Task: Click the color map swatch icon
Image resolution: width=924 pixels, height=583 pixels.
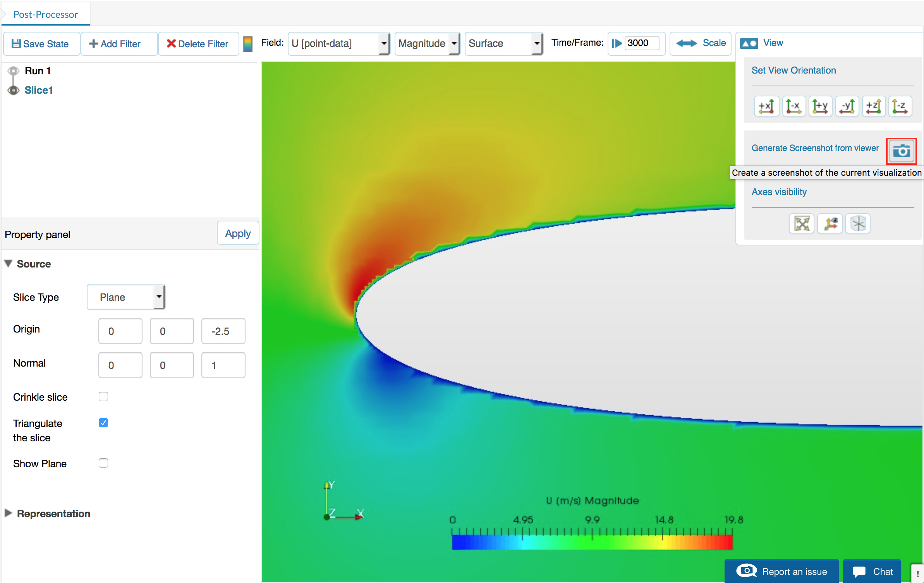Action: [x=248, y=44]
